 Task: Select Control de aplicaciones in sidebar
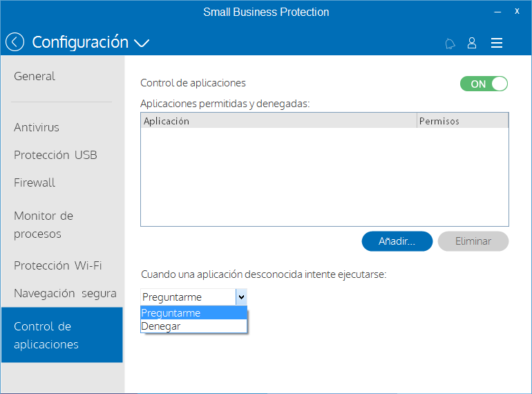62,335
